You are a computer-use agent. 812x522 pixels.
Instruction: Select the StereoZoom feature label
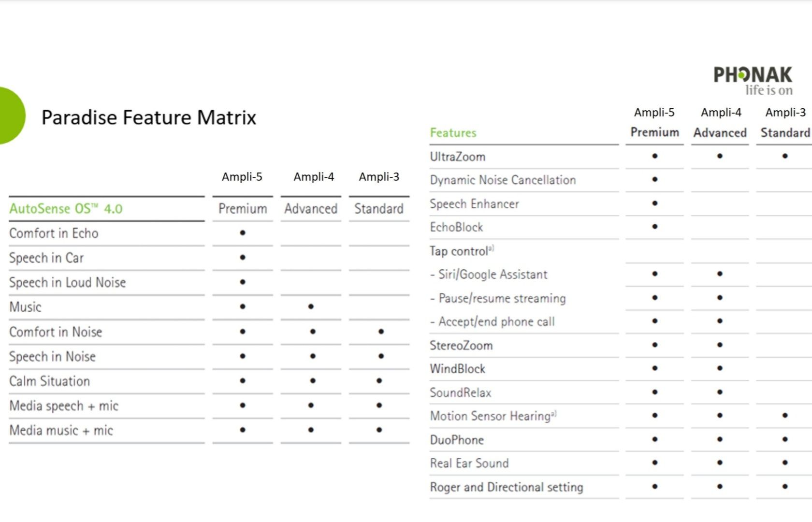(x=461, y=346)
